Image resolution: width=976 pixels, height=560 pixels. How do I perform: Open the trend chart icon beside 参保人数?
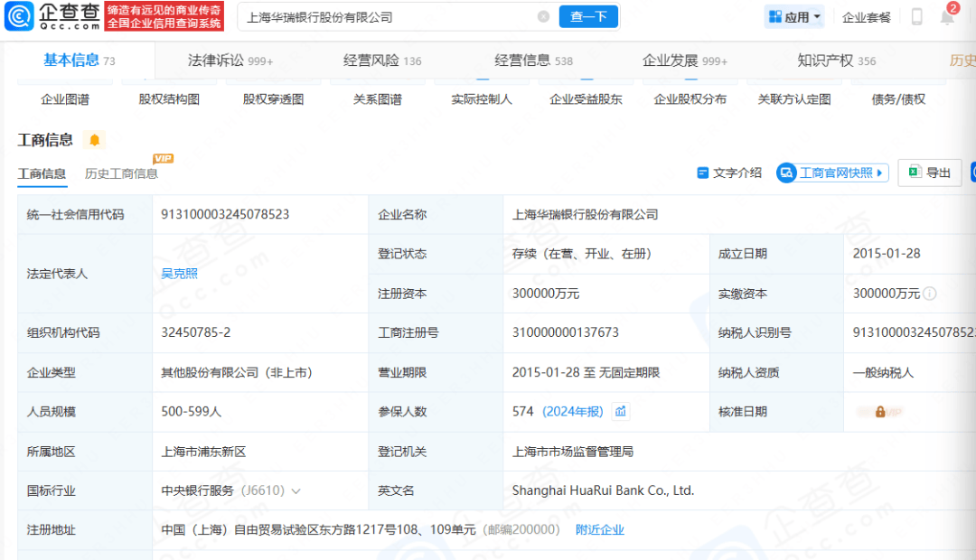click(621, 412)
